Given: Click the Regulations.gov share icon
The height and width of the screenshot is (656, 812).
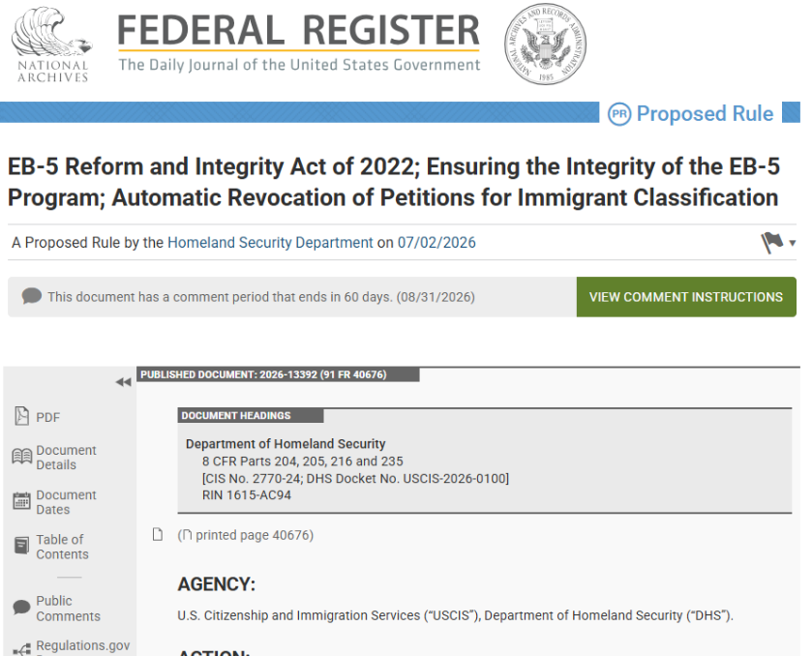Looking at the screenshot, I should [21, 650].
